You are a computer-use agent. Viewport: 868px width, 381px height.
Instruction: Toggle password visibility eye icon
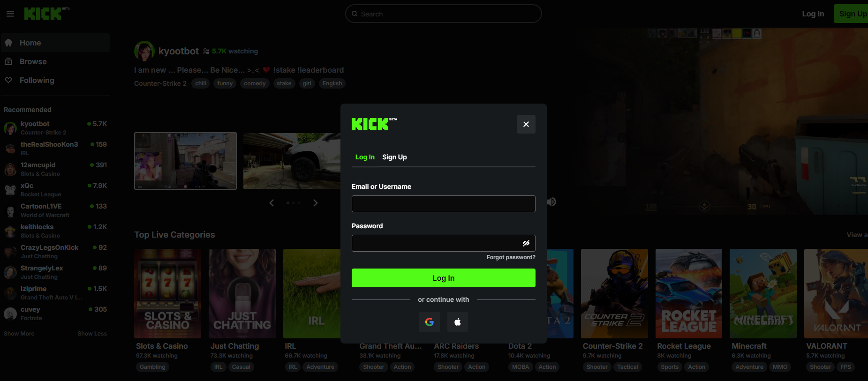[x=526, y=243]
